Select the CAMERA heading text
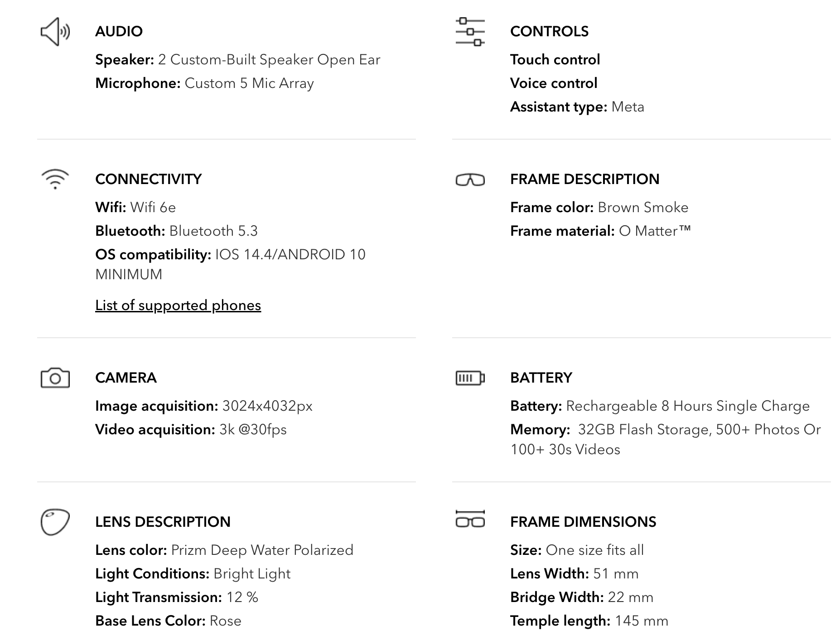 click(x=126, y=378)
